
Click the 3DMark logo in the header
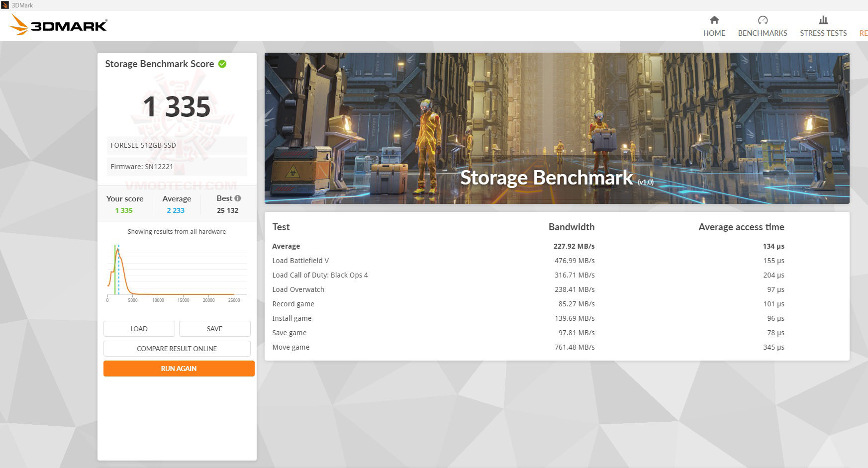(x=59, y=25)
